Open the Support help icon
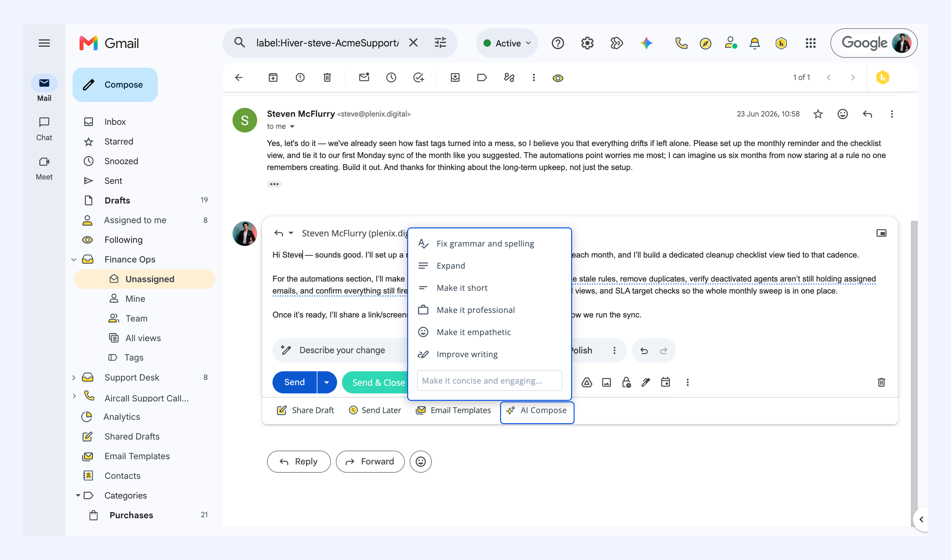Screen dimensions: 951x560 tap(558, 43)
